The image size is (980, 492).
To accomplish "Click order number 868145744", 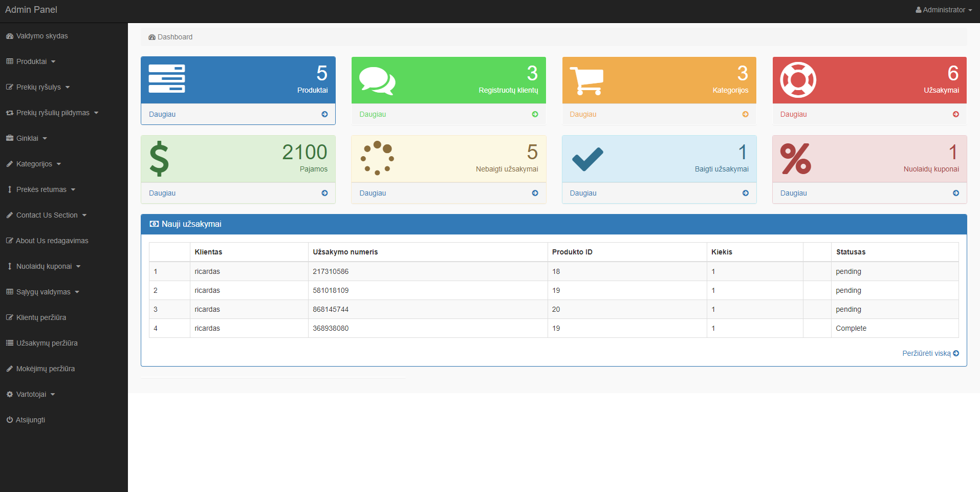I will click(x=331, y=309).
